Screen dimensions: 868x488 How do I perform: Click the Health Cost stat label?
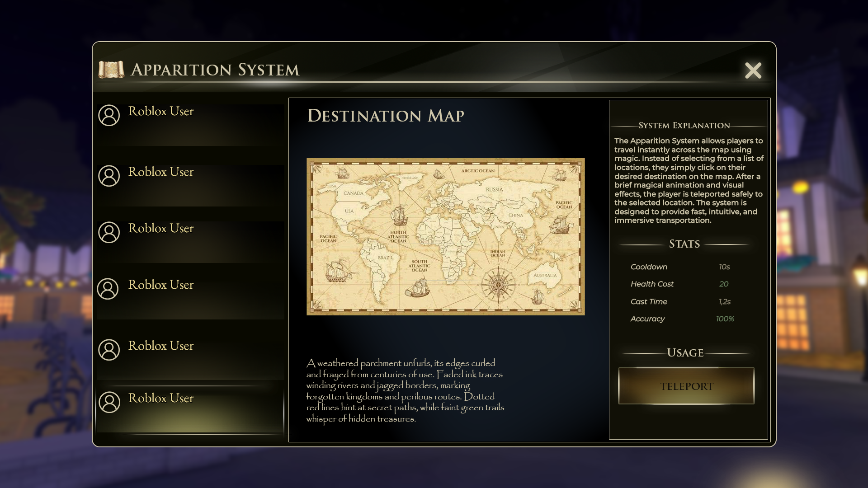point(652,284)
